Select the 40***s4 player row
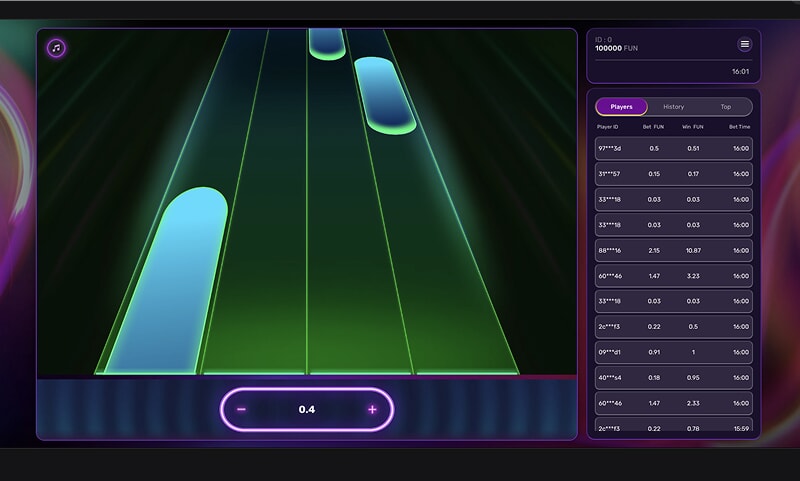The image size is (800, 481). (x=673, y=377)
